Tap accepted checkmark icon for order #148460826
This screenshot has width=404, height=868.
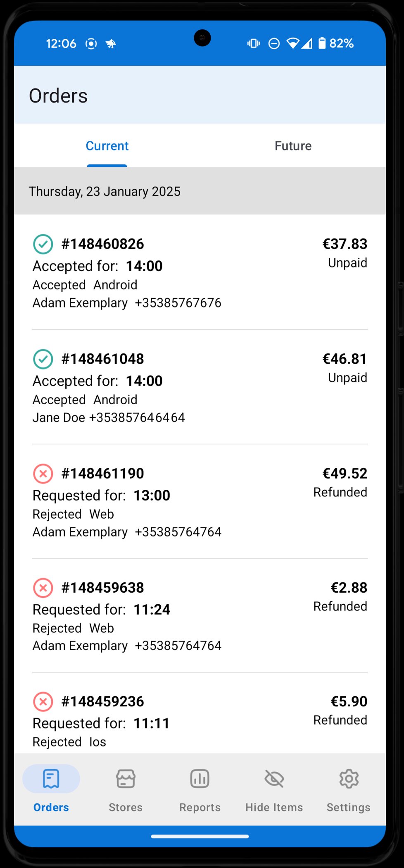pyautogui.click(x=43, y=244)
